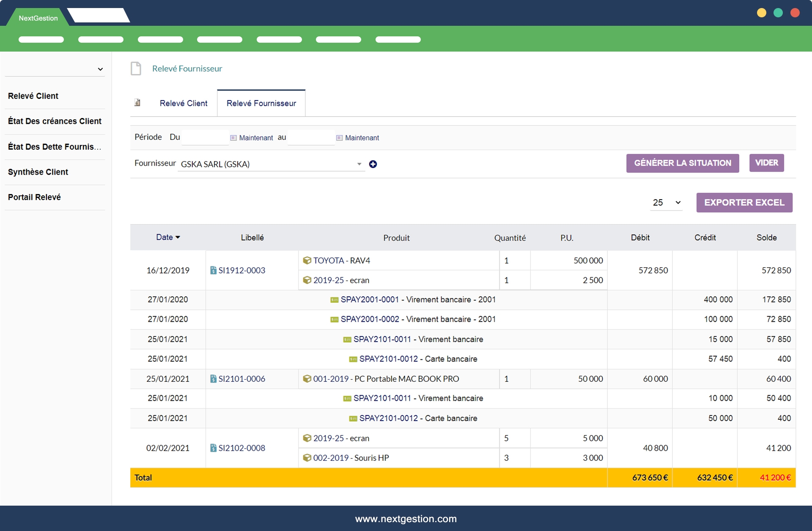Screen dimensions: 812x531
Task: Expand the sidebar top dropdown chevron
Action: pyautogui.click(x=100, y=69)
